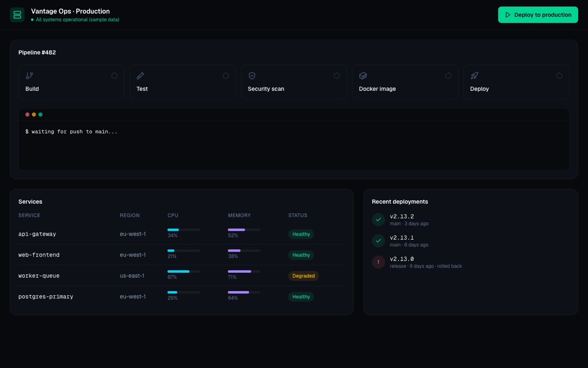Viewport: 588px width, 368px height.
Task: Select the Docker image stage label
Action: pyautogui.click(x=377, y=89)
